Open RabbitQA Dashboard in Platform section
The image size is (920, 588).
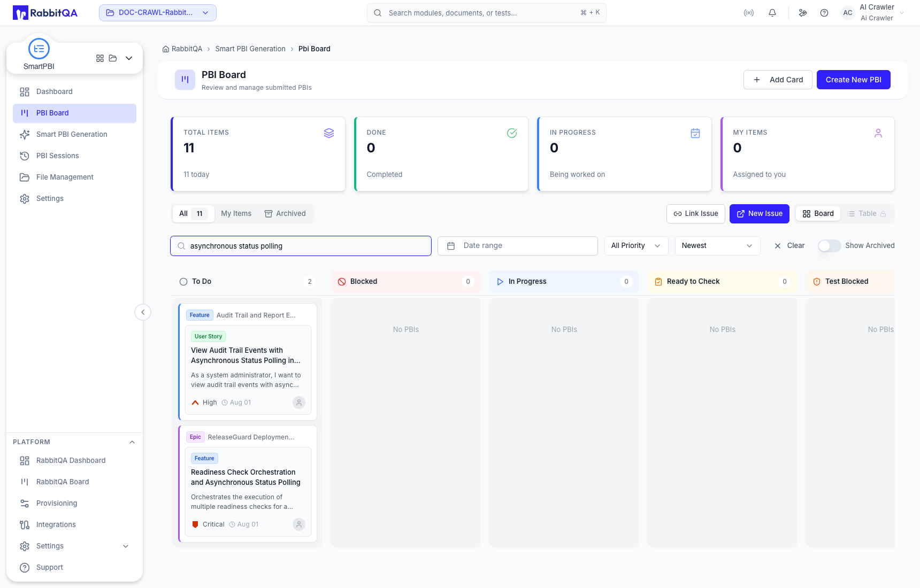pos(75,461)
